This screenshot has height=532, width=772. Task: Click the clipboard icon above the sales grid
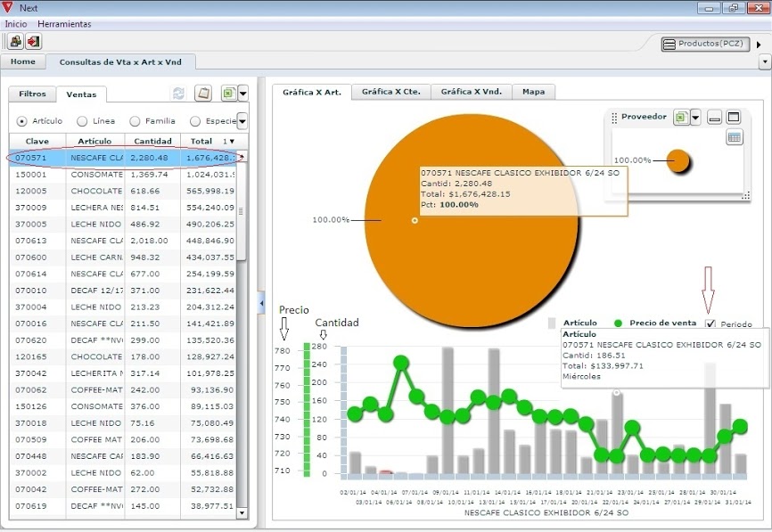[203, 94]
